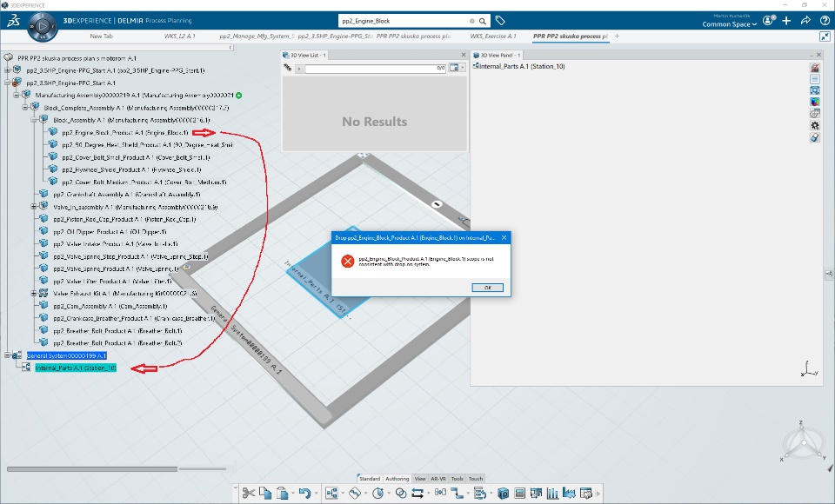The width and height of the screenshot is (835, 504).
Task: Collapse the pp2_3.5HP_Engine-PPG_Start A.1 tree node
Action: [8, 83]
